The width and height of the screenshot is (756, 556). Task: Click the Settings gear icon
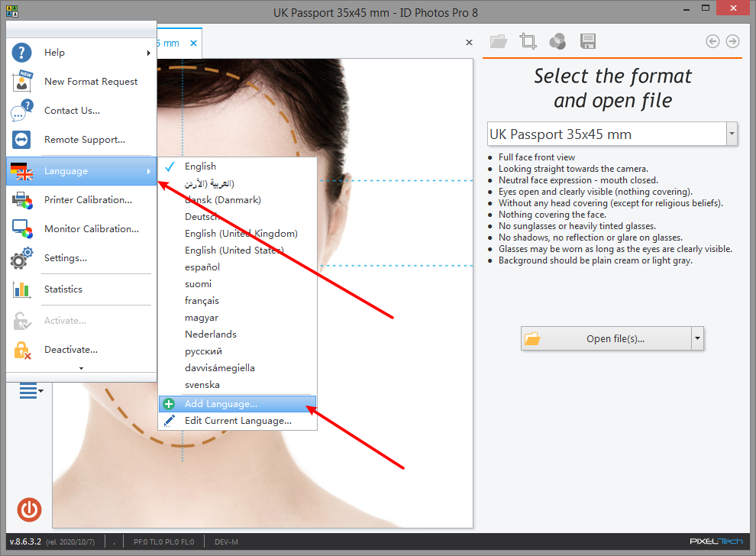tap(21, 258)
